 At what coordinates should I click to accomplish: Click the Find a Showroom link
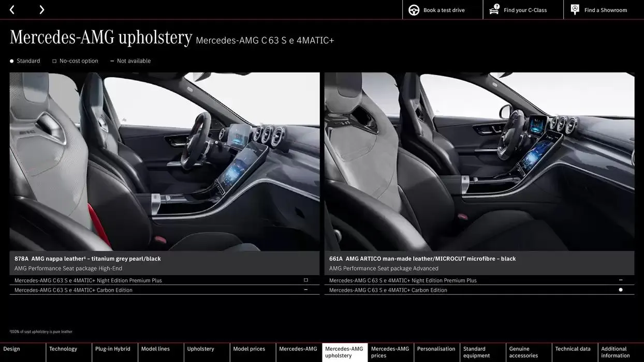click(605, 9)
